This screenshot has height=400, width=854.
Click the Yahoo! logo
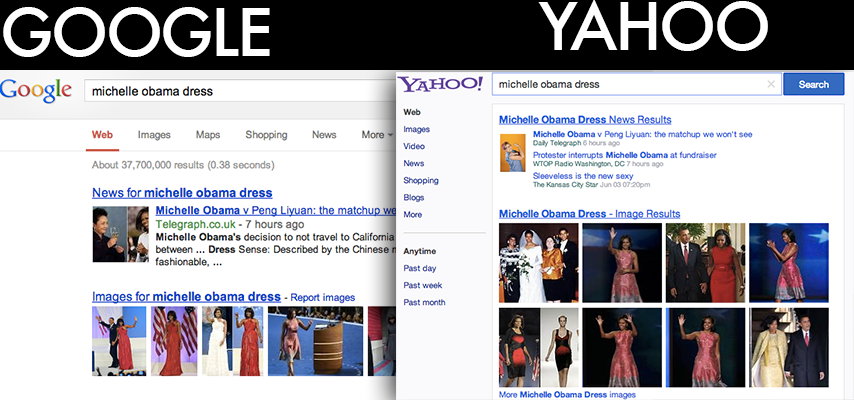click(x=440, y=84)
